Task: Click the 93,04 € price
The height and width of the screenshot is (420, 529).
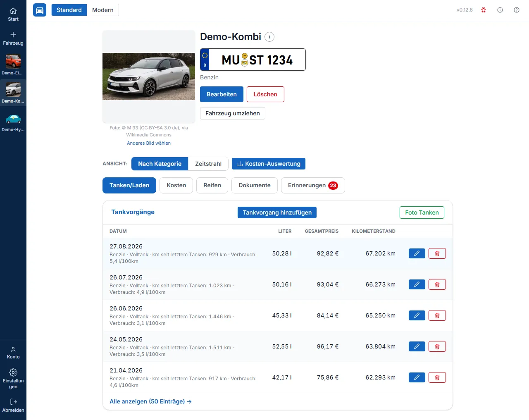Action: [328, 284]
